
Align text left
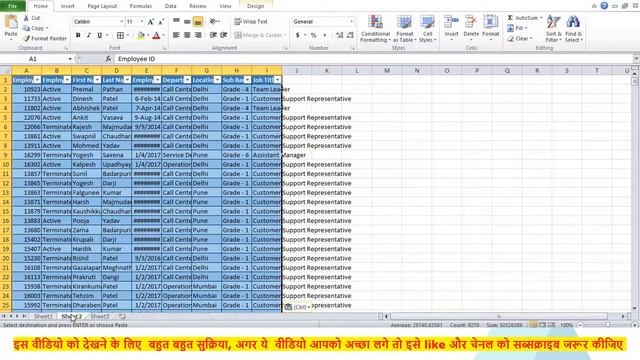coord(176,36)
